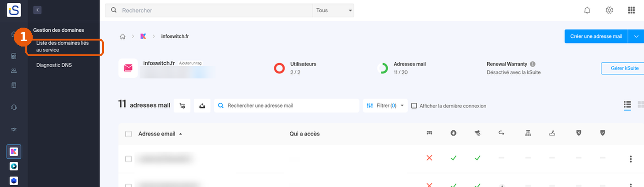
Task: Open the handshake partner icon
Action: 14,129
